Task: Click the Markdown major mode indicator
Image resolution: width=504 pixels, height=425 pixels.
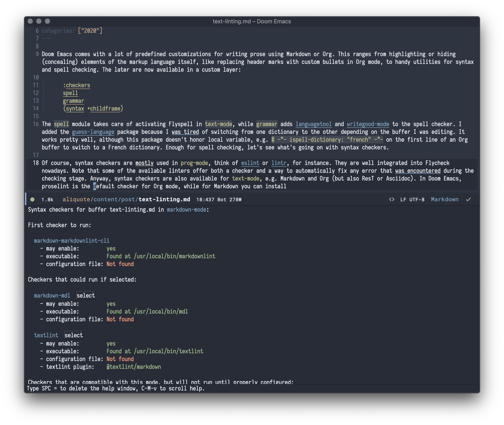Action: [x=444, y=200]
